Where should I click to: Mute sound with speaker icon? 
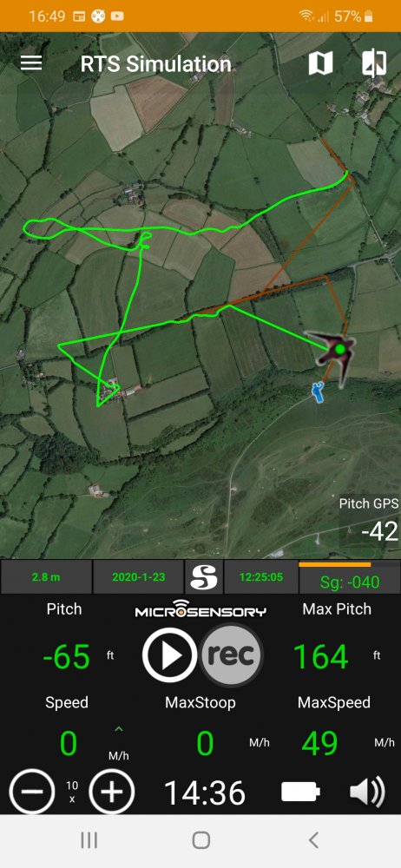(x=366, y=792)
